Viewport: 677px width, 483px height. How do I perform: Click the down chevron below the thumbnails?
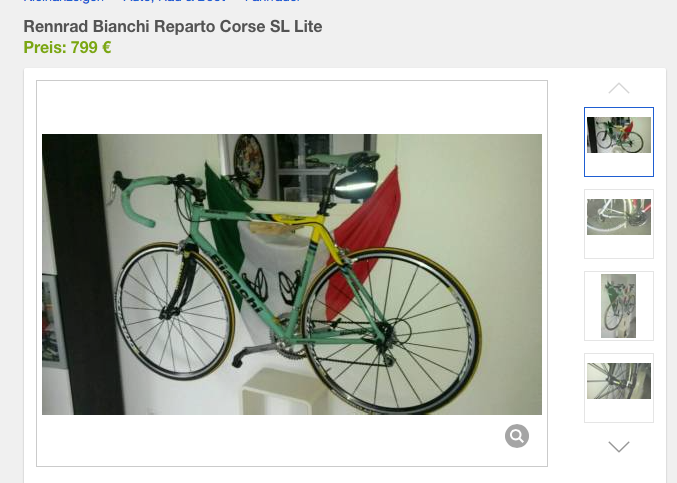pyautogui.click(x=619, y=446)
